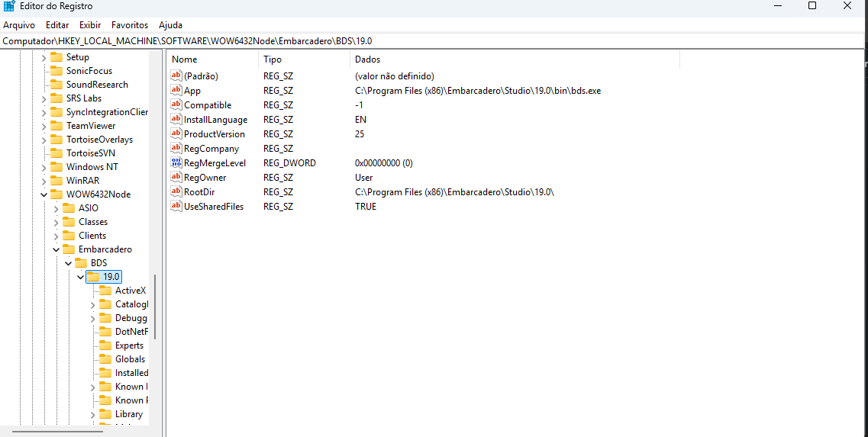Click the folder icon of SoundResearch
Viewport: 868px width, 437px height.
point(56,85)
